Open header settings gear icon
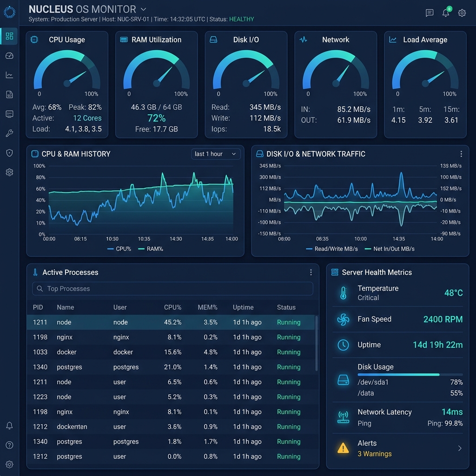Image resolution: width=476 pixels, height=476 pixels. (462, 13)
